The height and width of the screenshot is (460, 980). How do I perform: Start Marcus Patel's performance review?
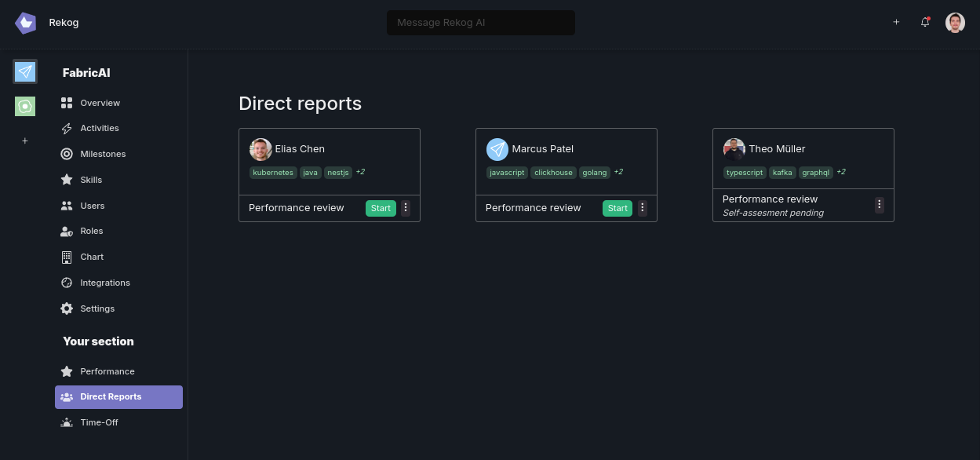[x=618, y=208]
